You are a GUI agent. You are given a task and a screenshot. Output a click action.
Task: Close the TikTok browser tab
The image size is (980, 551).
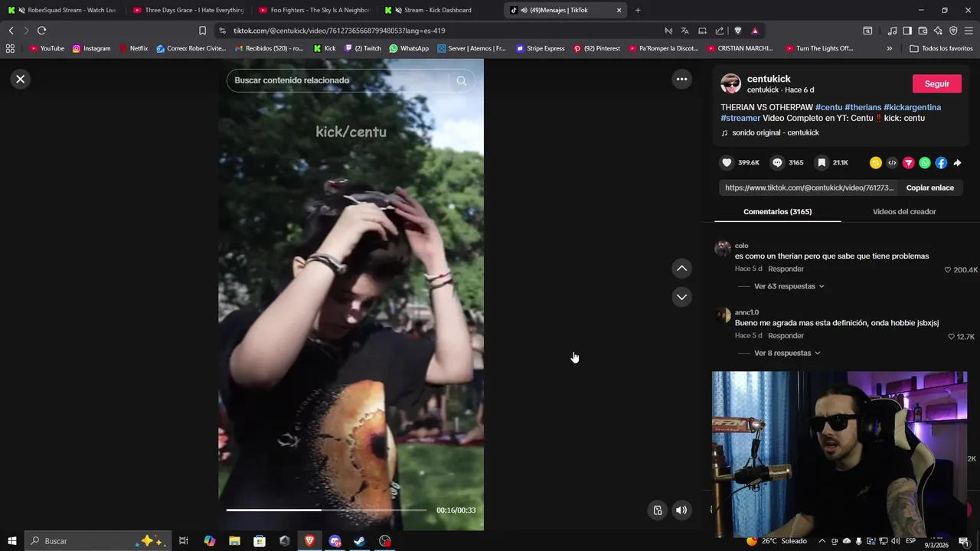pyautogui.click(x=619, y=10)
